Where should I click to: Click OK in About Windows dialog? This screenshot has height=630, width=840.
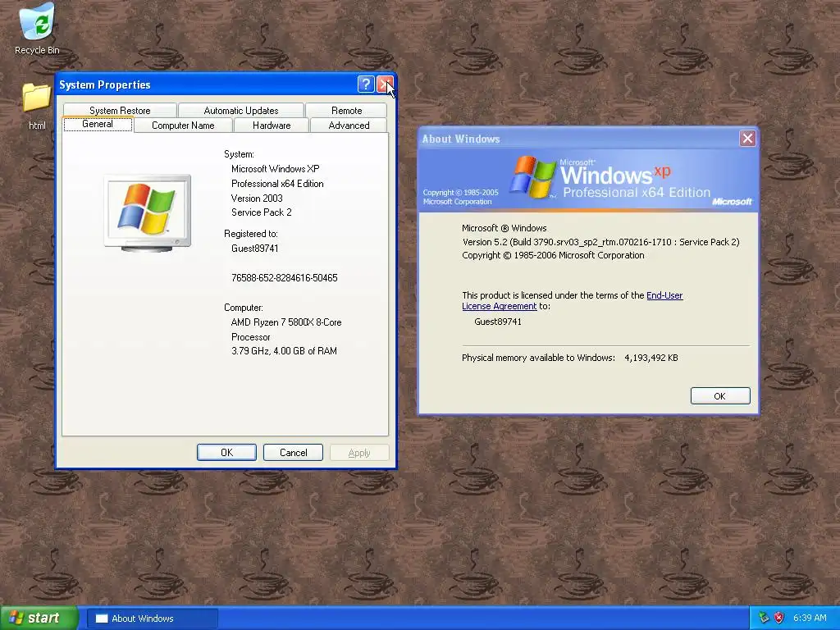click(x=720, y=396)
